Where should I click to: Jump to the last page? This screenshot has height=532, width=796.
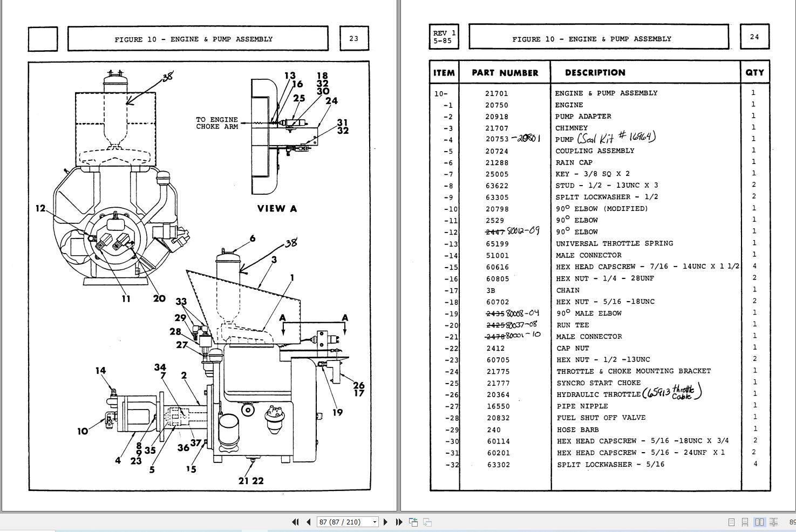(399, 522)
